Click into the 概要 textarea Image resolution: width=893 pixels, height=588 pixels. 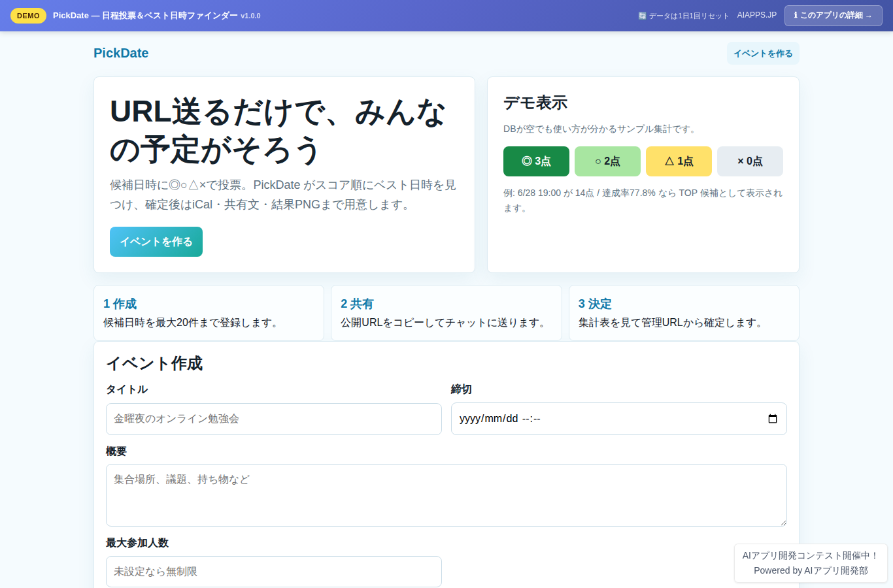(446, 495)
